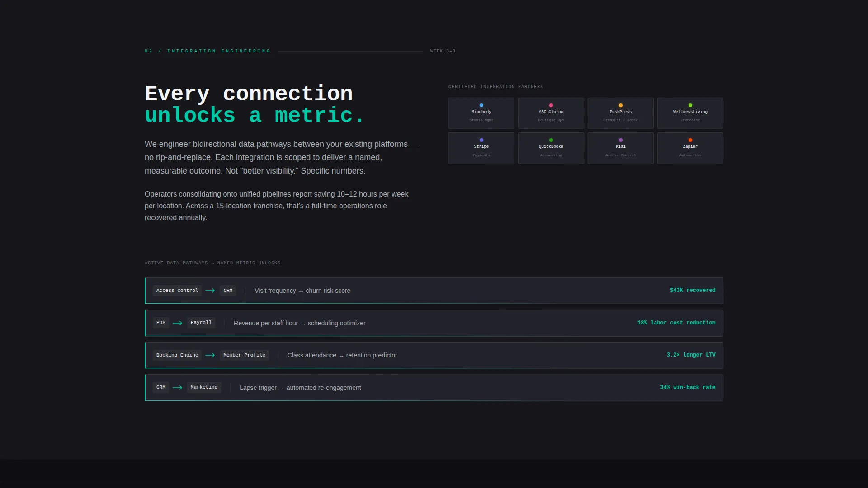868x488 pixels.
Task: Click the 'Automation' subtitle under Zapier
Action: pos(690,155)
